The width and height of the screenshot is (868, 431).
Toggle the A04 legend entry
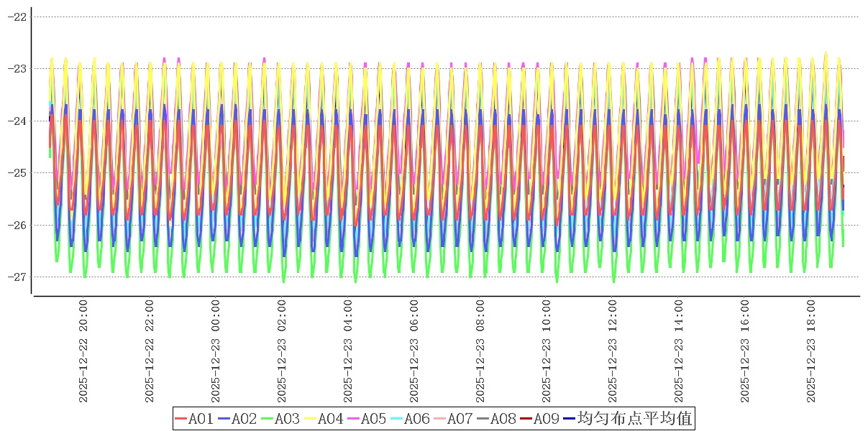click(324, 419)
